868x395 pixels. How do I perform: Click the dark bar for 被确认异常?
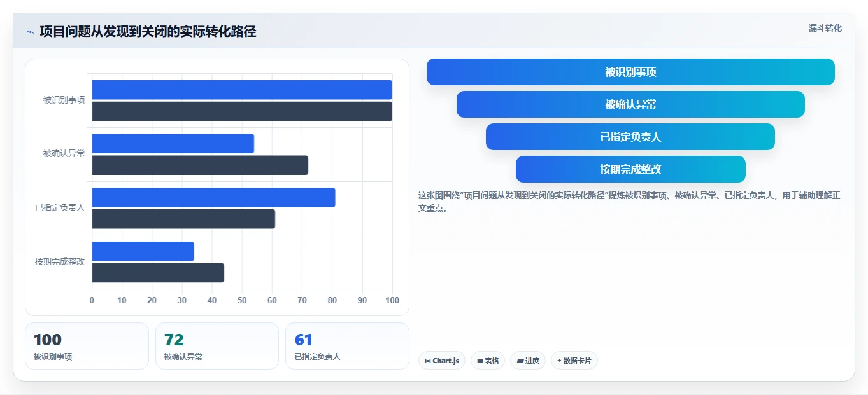pyautogui.click(x=200, y=165)
